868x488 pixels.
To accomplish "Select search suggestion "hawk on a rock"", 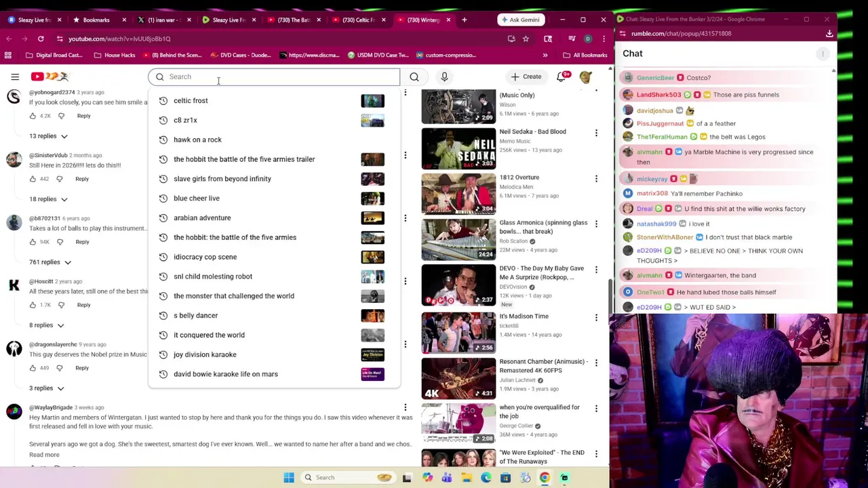I will coord(273,140).
